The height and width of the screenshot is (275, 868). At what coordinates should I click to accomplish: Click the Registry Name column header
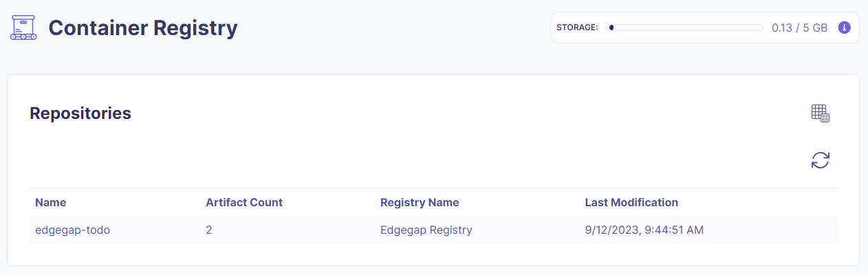tap(420, 202)
